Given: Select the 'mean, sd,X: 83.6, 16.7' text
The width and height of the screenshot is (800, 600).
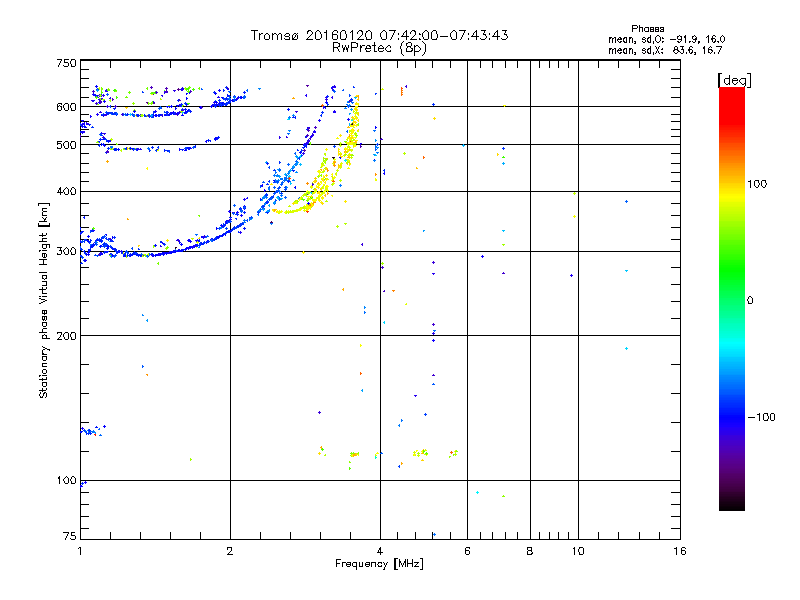Looking at the screenshot, I should [x=665, y=50].
